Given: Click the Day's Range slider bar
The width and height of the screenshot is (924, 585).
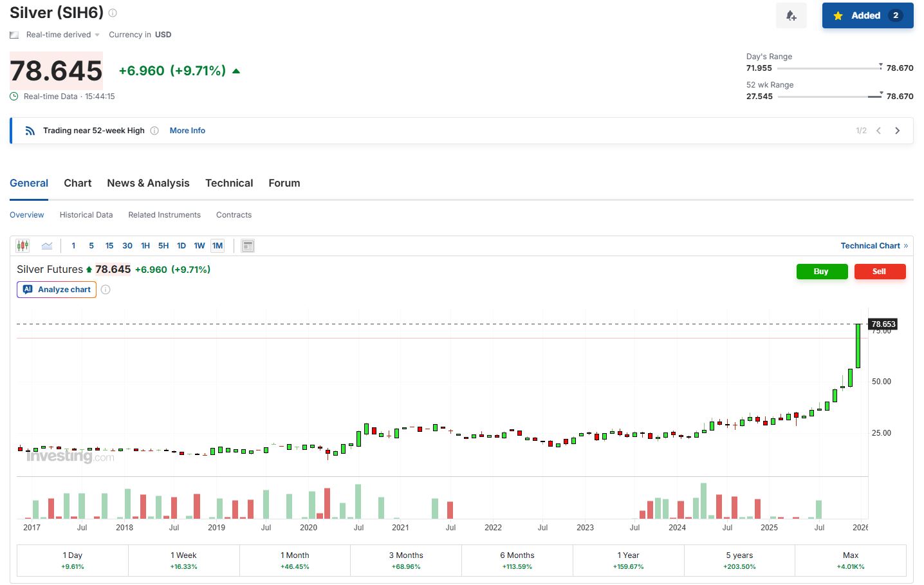Looking at the screenshot, I should coord(829,68).
